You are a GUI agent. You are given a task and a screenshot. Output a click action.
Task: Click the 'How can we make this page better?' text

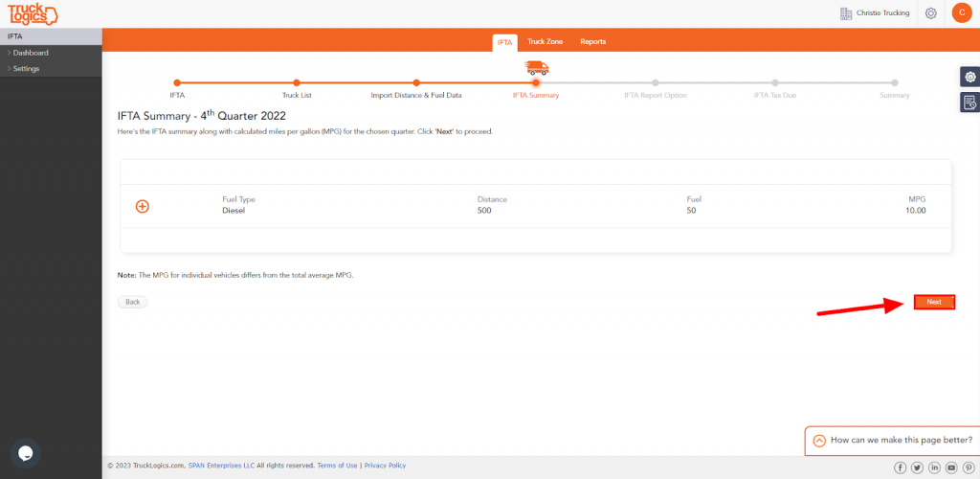(902, 440)
